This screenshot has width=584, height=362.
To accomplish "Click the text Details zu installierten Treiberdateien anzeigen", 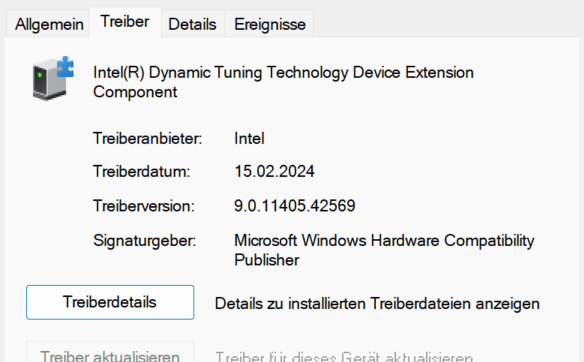I will [377, 304].
